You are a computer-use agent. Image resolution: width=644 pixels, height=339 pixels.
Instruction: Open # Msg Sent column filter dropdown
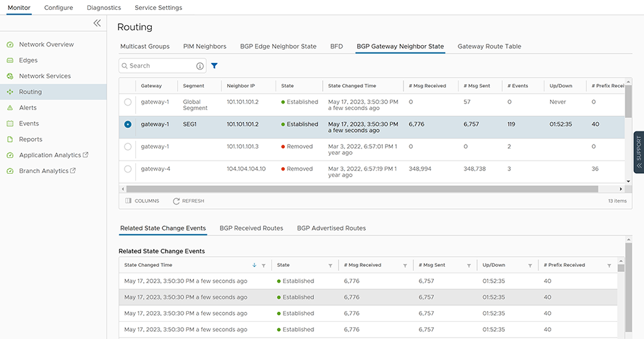point(468,265)
